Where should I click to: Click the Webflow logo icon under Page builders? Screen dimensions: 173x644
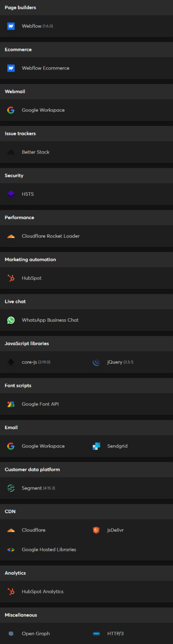tap(11, 26)
